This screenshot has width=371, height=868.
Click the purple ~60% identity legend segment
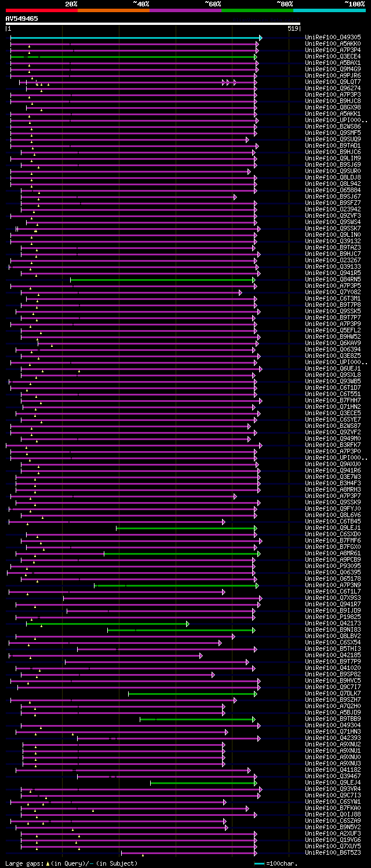pos(185,10)
